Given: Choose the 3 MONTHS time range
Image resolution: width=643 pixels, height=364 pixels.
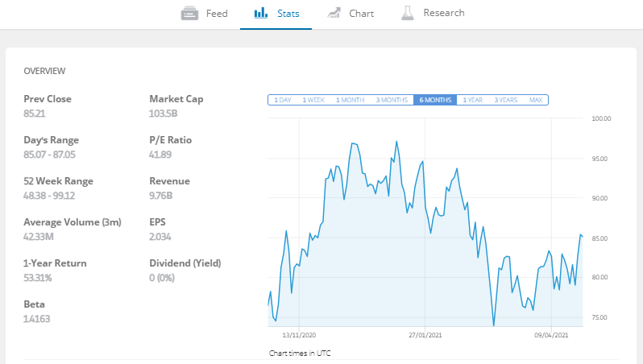Looking at the screenshot, I should [x=392, y=100].
